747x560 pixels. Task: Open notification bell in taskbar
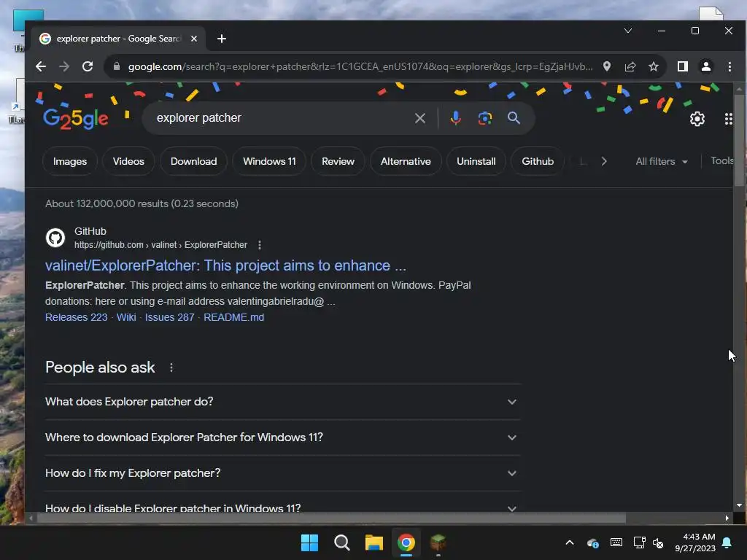tap(727, 542)
